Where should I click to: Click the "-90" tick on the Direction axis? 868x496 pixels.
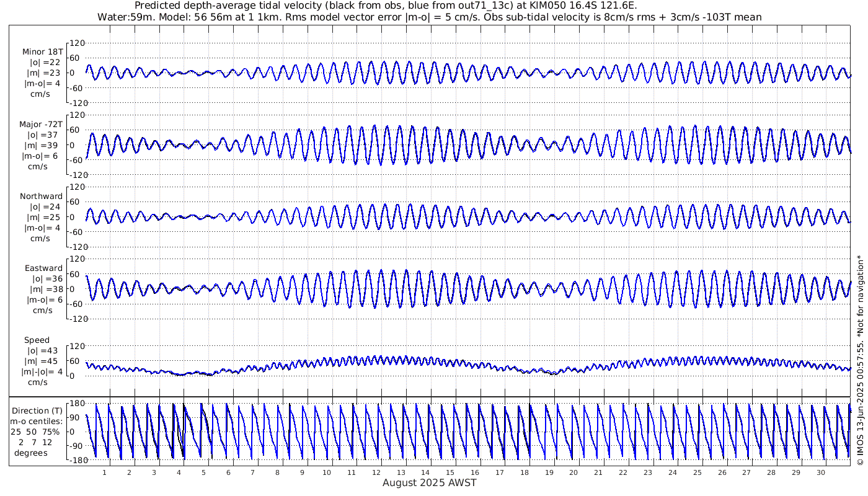76,446
